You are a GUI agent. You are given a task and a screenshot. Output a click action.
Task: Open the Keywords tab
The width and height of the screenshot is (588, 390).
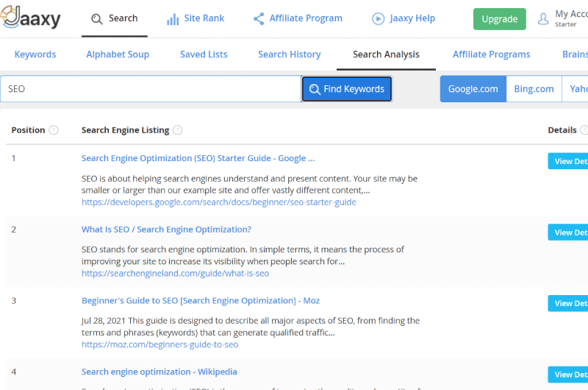[35, 54]
